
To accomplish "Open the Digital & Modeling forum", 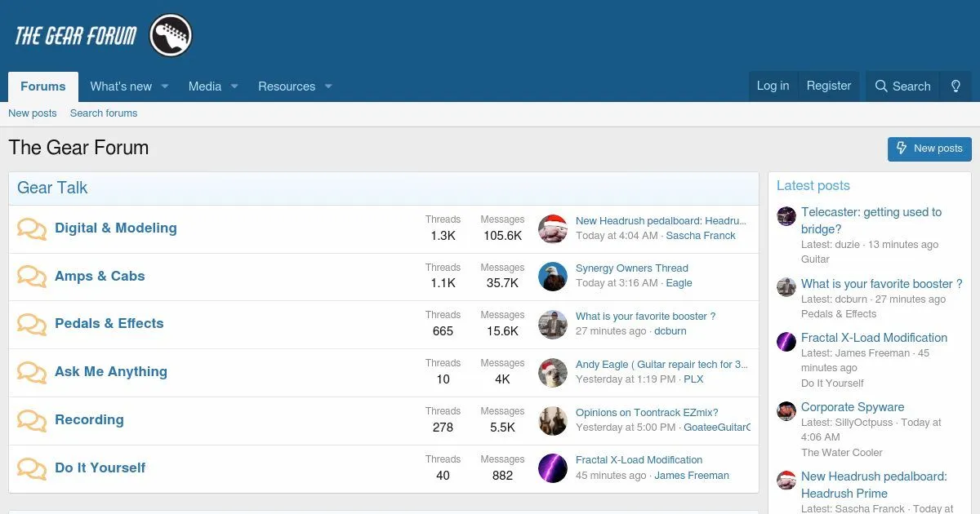I will pos(116,228).
